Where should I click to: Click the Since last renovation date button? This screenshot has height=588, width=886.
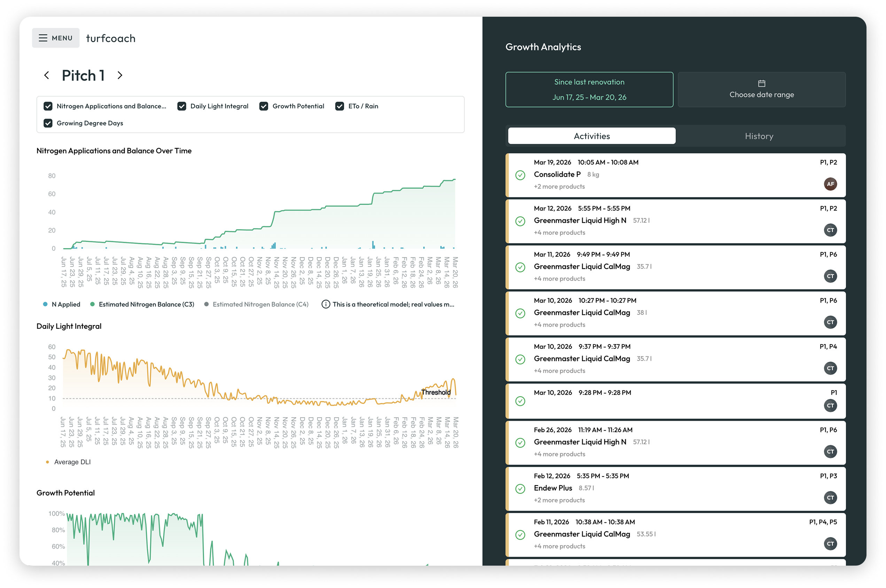click(589, 89)
